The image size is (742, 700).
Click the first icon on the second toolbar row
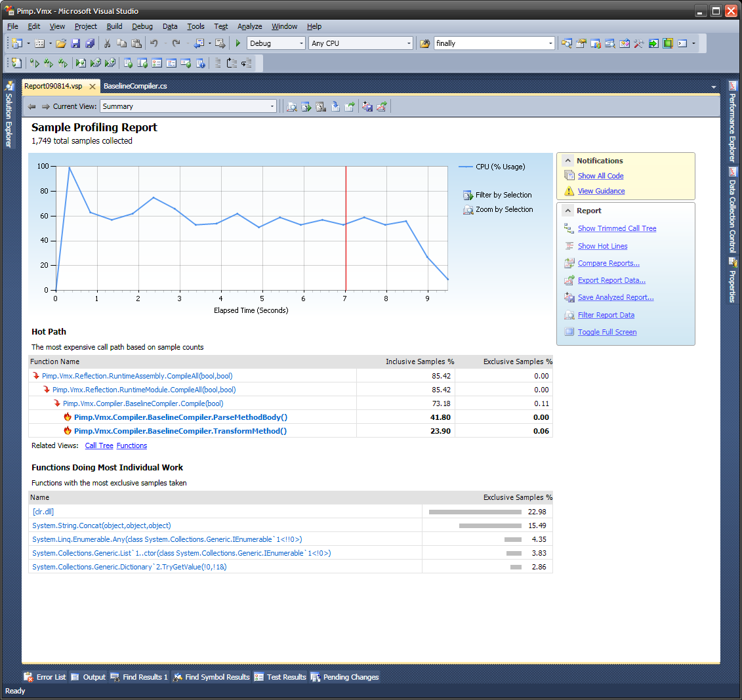pos(16,63)
